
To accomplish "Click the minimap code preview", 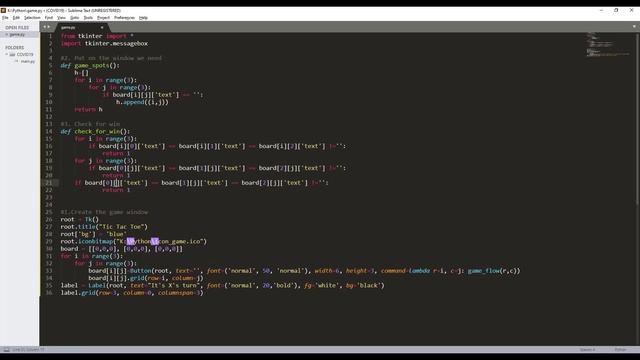I will point(607,44).
